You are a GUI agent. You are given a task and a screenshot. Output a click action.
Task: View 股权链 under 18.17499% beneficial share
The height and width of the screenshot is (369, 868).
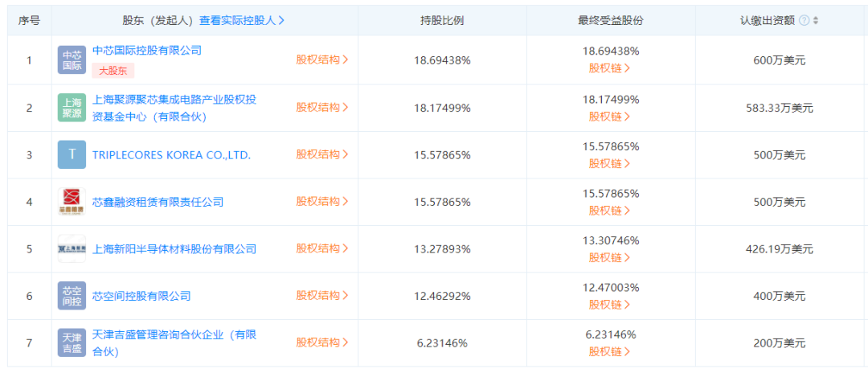610,117
